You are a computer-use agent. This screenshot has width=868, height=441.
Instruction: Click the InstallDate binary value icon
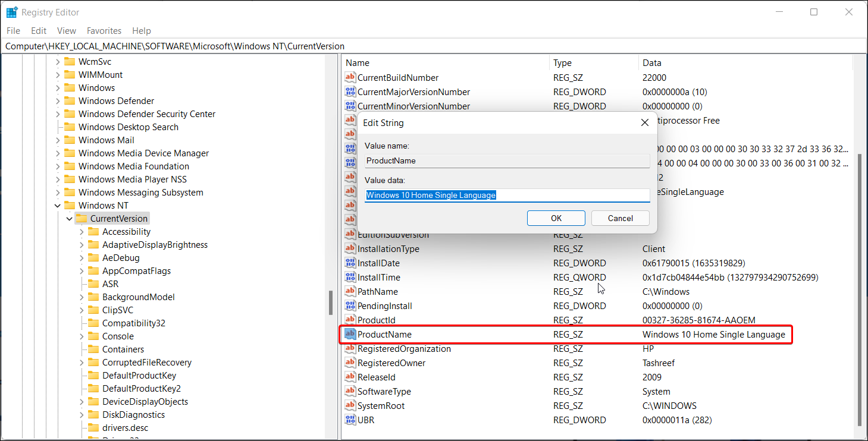(350, 263)
